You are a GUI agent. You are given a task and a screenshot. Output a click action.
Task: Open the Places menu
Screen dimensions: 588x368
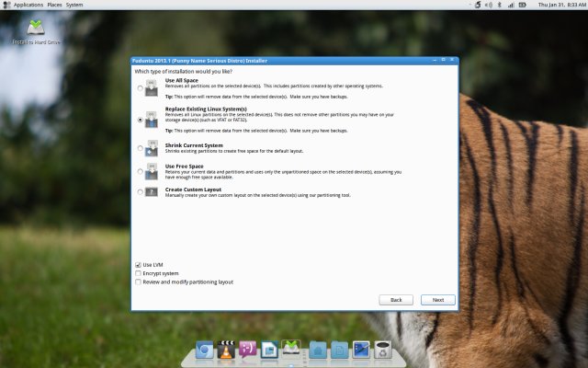coord(54,5)
